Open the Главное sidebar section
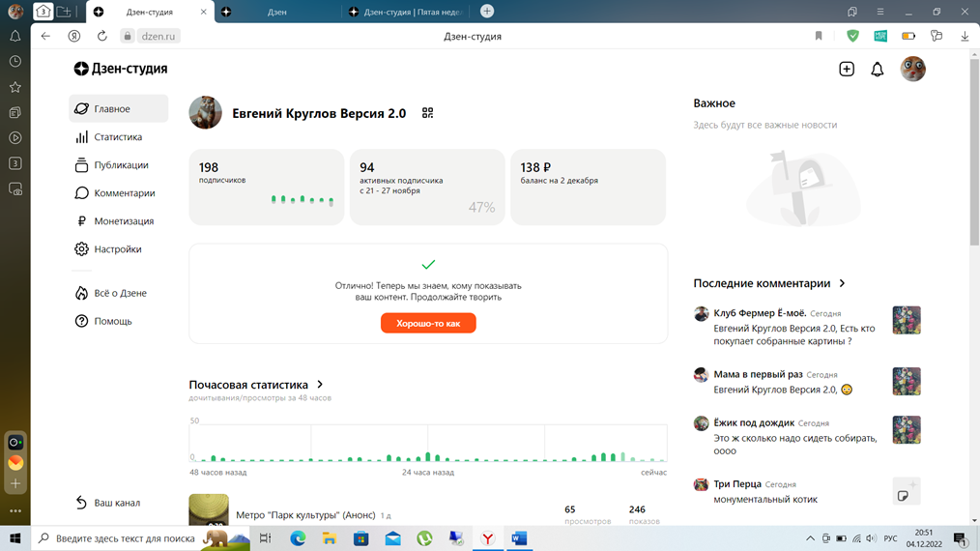 (x=118, y=109)
